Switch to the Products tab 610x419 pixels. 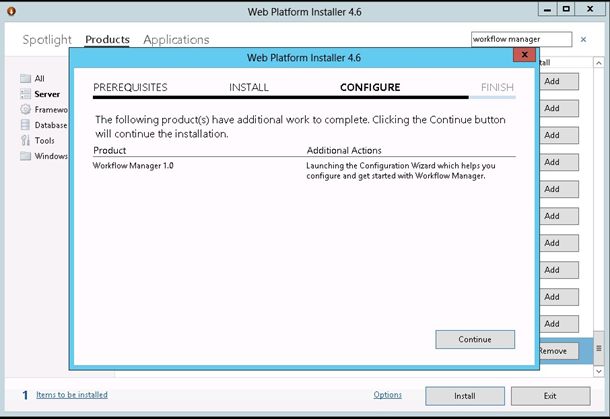coord(107,39)
